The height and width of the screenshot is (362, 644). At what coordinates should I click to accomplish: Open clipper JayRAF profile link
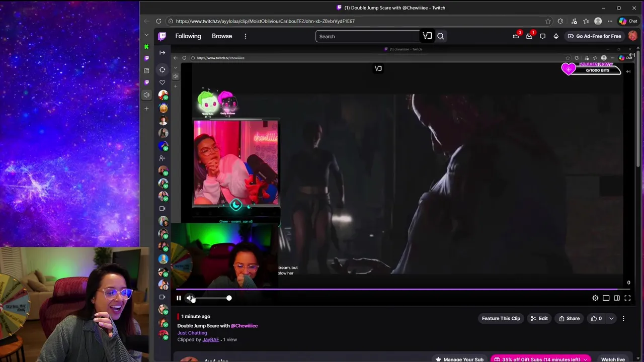211,340
